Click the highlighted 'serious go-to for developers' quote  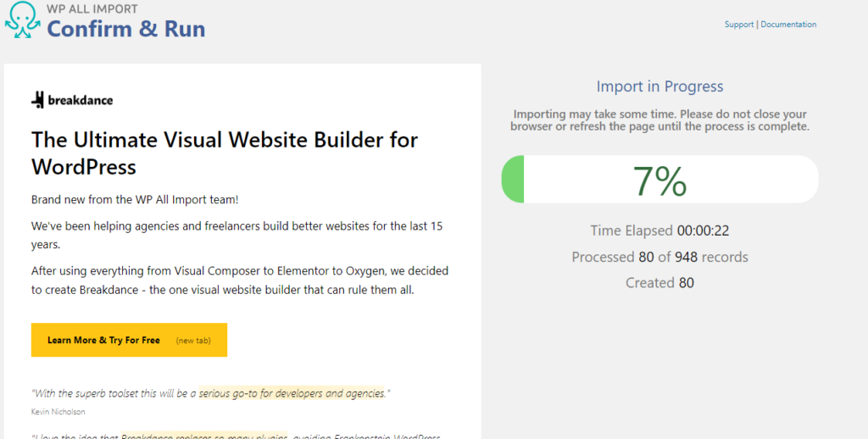coord(292,393)
